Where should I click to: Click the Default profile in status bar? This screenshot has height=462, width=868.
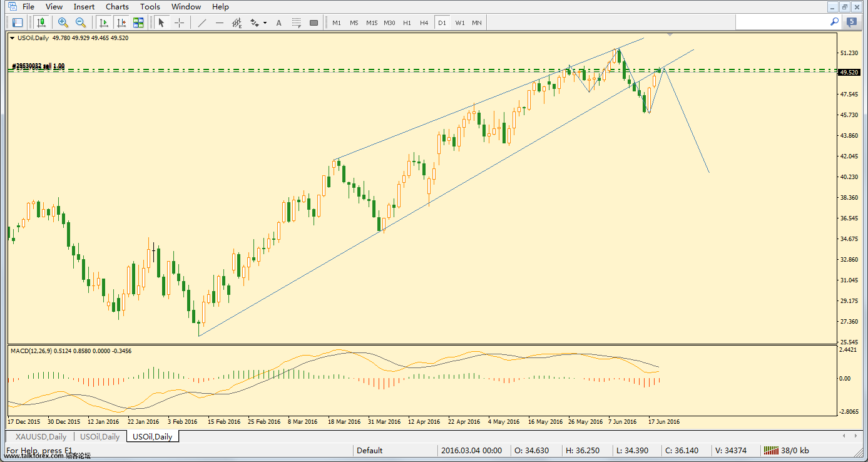[x=370, y=451]
